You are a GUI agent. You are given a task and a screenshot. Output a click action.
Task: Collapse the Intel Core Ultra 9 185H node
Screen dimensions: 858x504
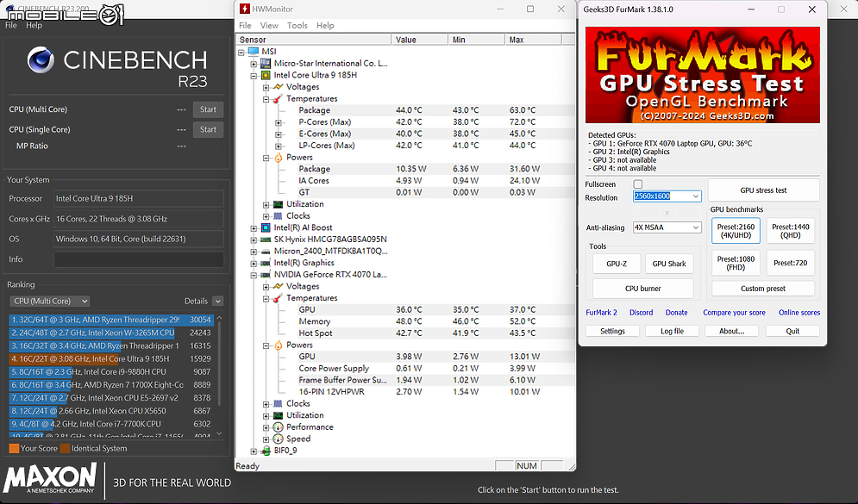coord(254,76)
